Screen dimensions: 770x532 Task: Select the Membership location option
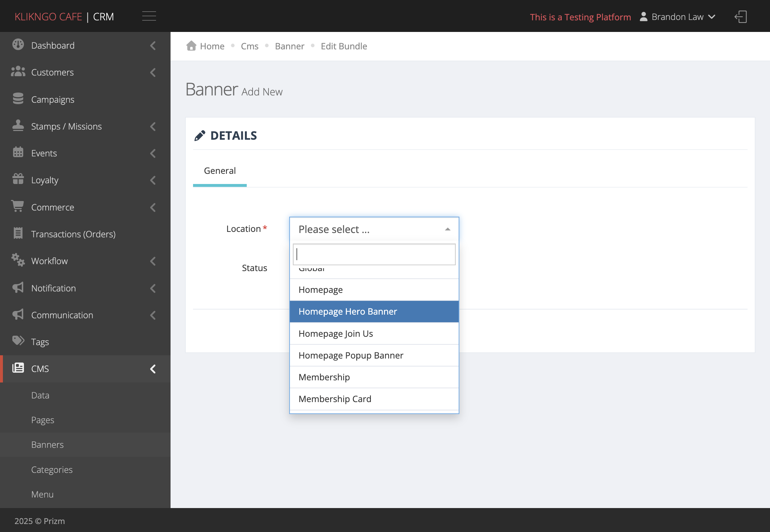(x=374, y=377)
